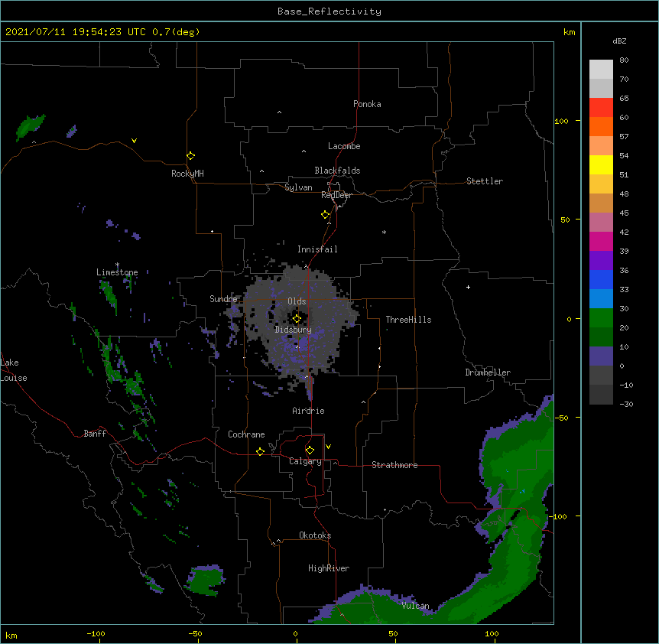Click the white asterisk above Limestone label

pos(117,265)
